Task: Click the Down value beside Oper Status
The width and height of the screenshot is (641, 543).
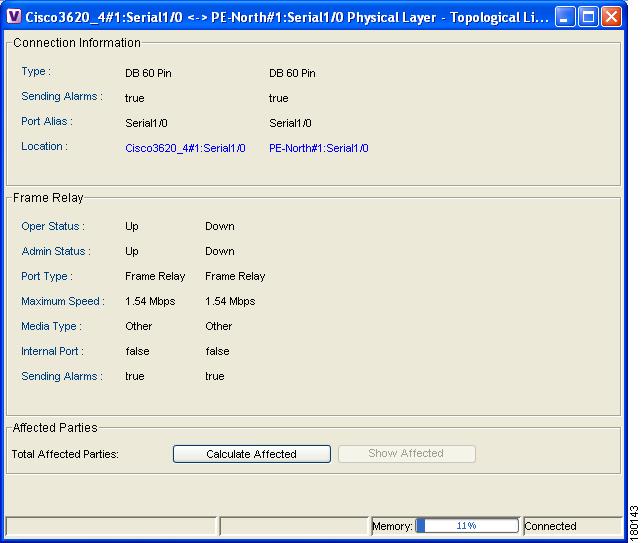Action: point(219,226)
